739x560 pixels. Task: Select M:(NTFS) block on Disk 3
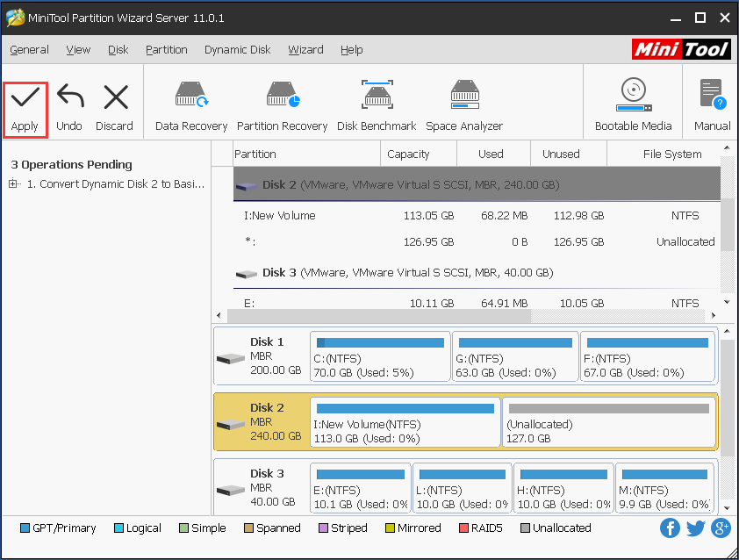pos(665,488)
